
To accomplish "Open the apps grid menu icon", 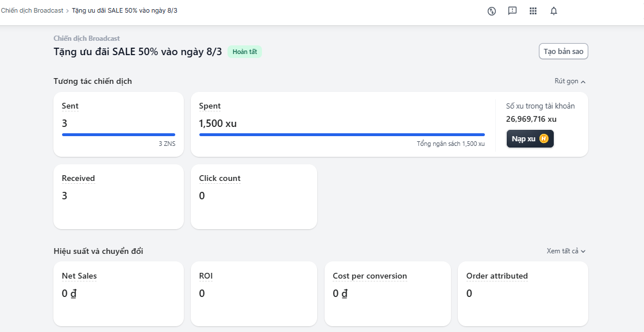I will [x=533, y=11].
